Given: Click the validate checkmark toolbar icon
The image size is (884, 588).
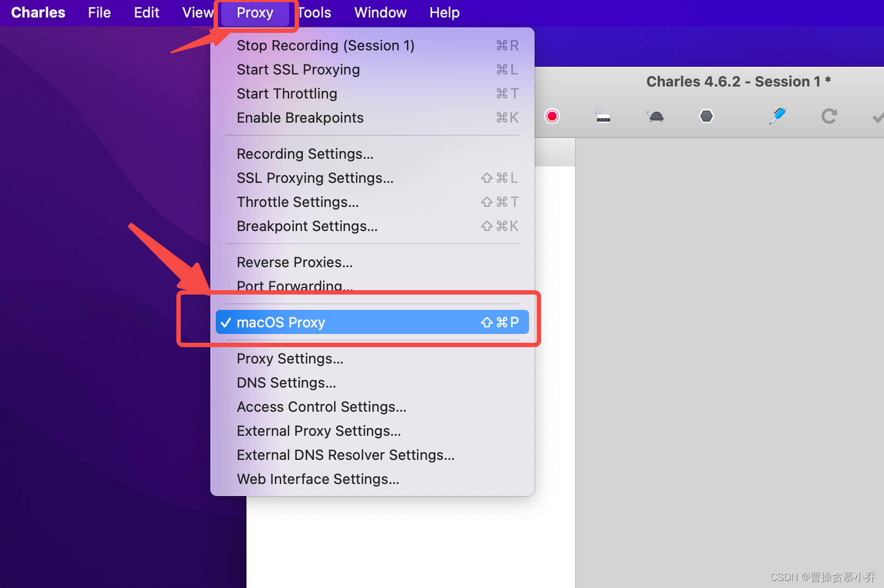Looking at the screenshot, I should click(x=877, y=117).
